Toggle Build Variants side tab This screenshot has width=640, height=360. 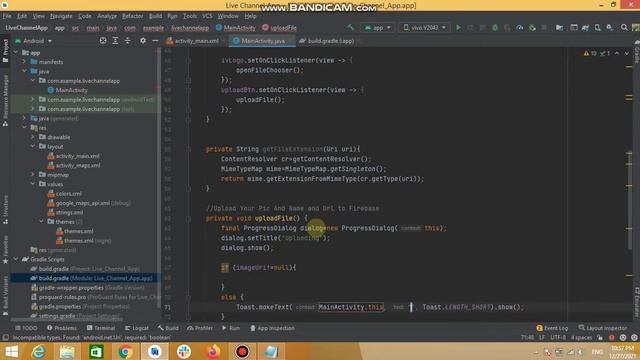click(x=5, y=296)
